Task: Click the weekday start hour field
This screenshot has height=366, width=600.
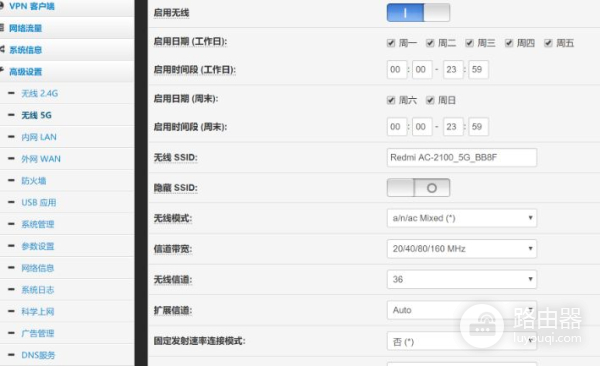Action: pos(396,70)
